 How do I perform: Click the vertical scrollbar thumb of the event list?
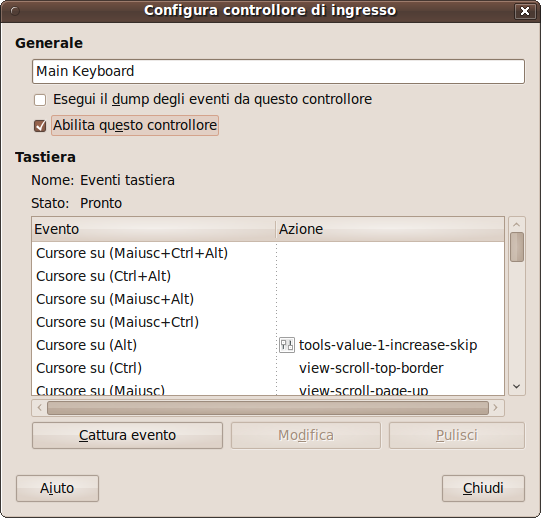[517, 247]
